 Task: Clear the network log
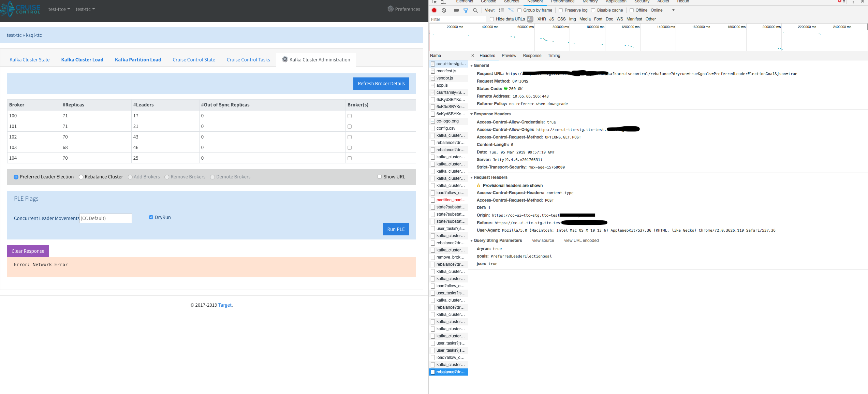[444, 10]
